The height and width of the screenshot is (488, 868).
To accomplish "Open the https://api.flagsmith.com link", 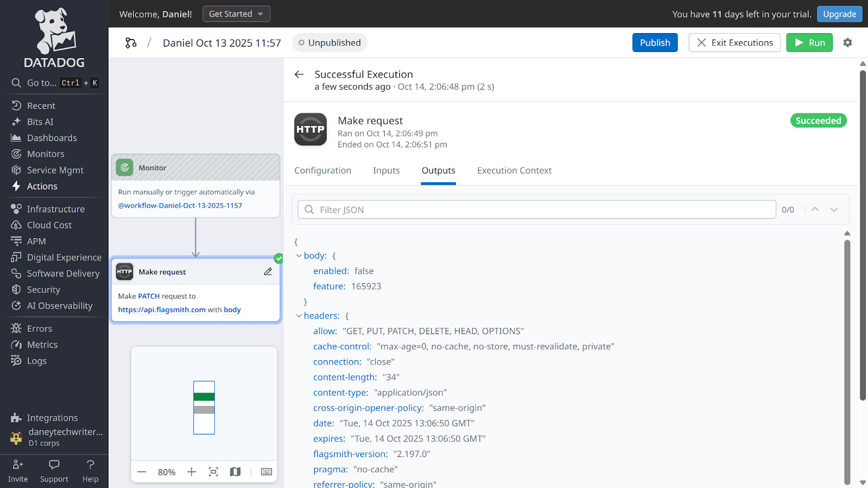I will coord(162,310).
